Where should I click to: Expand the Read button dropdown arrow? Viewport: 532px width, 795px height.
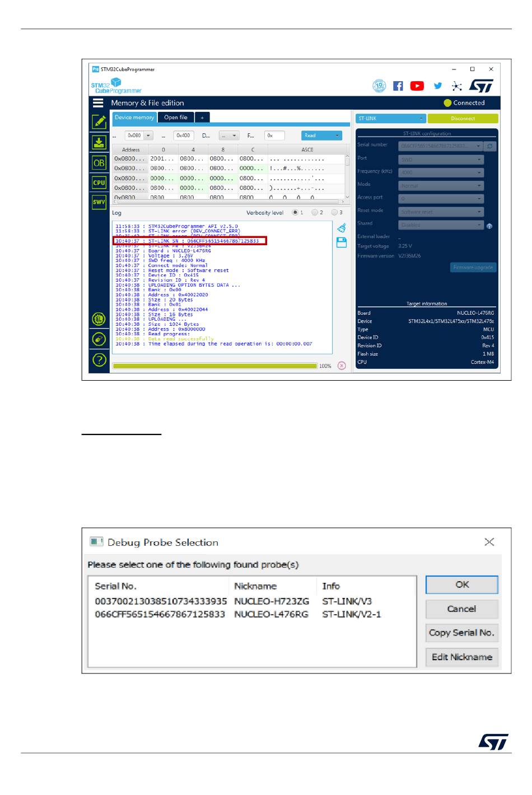click(x=338, y=135)
